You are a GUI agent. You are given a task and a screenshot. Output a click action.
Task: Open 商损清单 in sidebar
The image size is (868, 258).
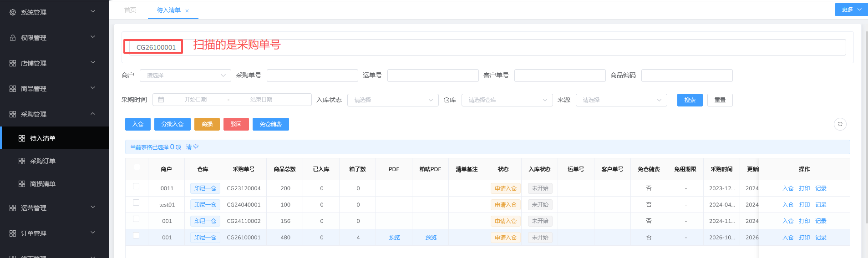click(55, 184)
